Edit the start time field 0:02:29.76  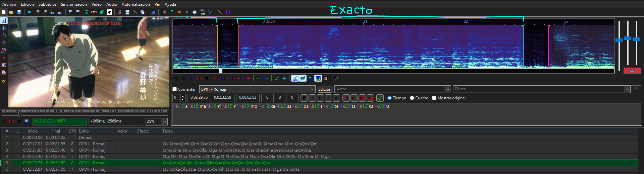coord(199,98)
